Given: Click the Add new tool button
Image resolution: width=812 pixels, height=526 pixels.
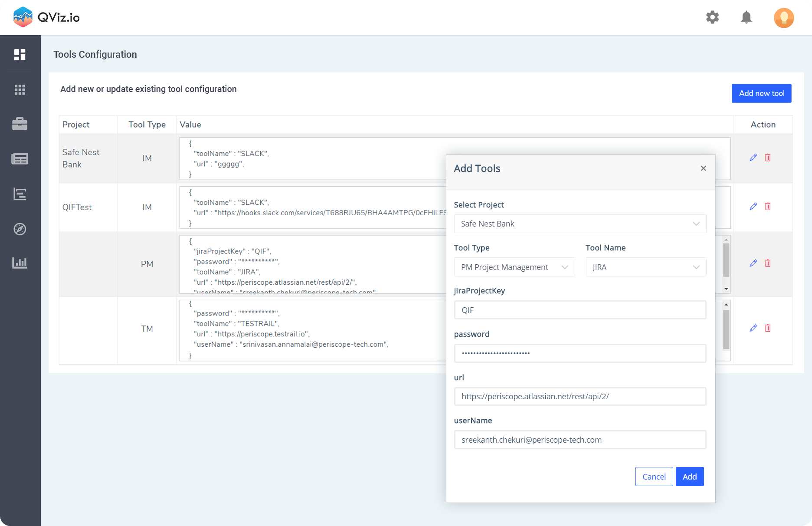Looking at the screenshot, I should click(x=761, y=93).
